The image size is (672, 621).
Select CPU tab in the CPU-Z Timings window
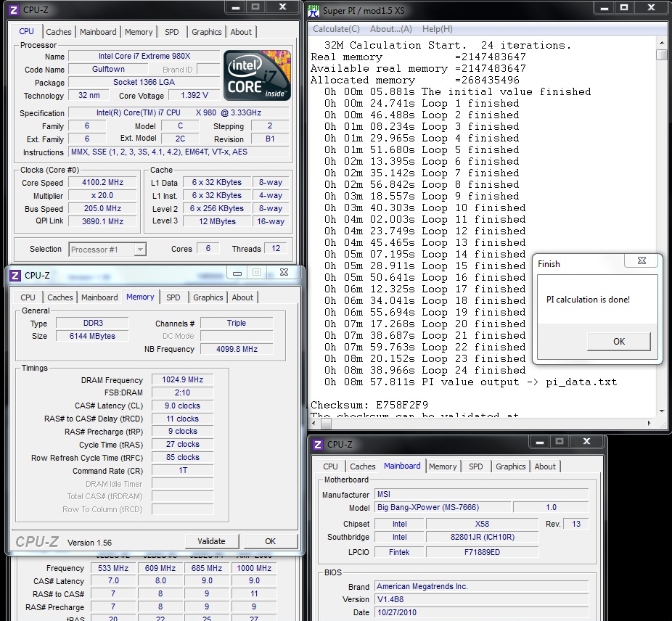pyautogui.click(x=28, y=297)
